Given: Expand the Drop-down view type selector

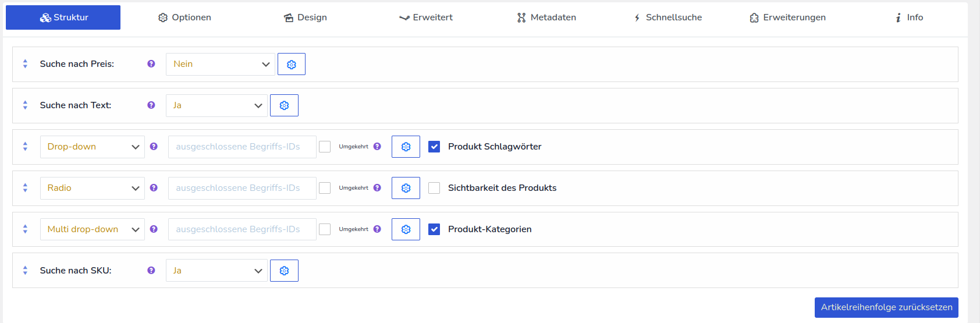Looking at the screenshot, I should (x=92, y=147).
